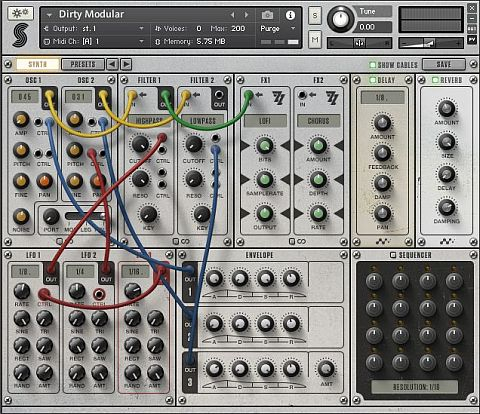Click the master volume slider in header
This screenshot has height=414, width=480.
pos(430,43)
